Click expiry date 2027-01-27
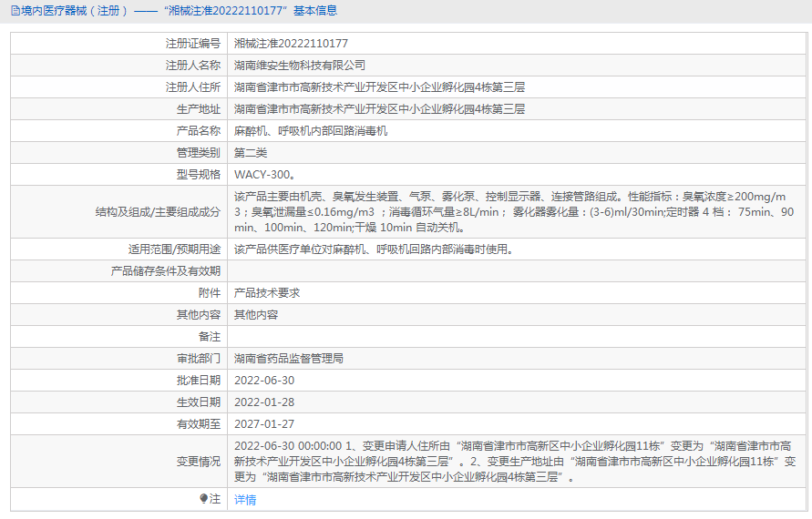This screenshot has width=812, height=519. point(264,423)
